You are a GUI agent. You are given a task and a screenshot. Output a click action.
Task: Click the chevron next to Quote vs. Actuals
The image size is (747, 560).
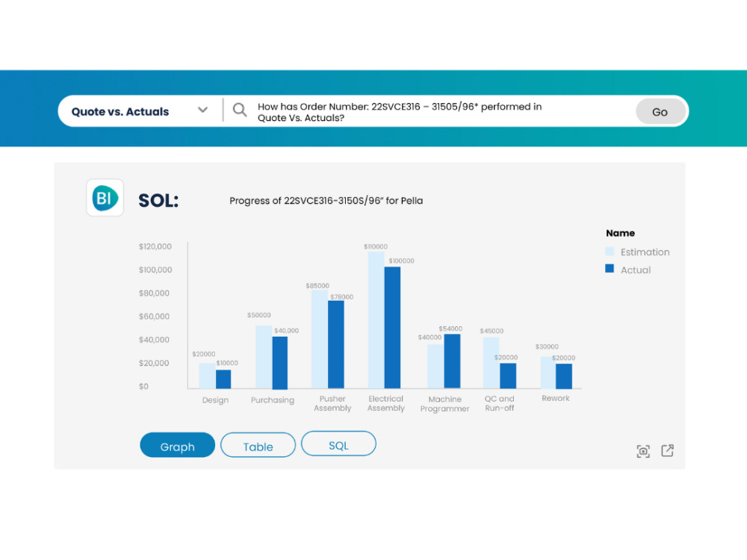pos(202,110)
